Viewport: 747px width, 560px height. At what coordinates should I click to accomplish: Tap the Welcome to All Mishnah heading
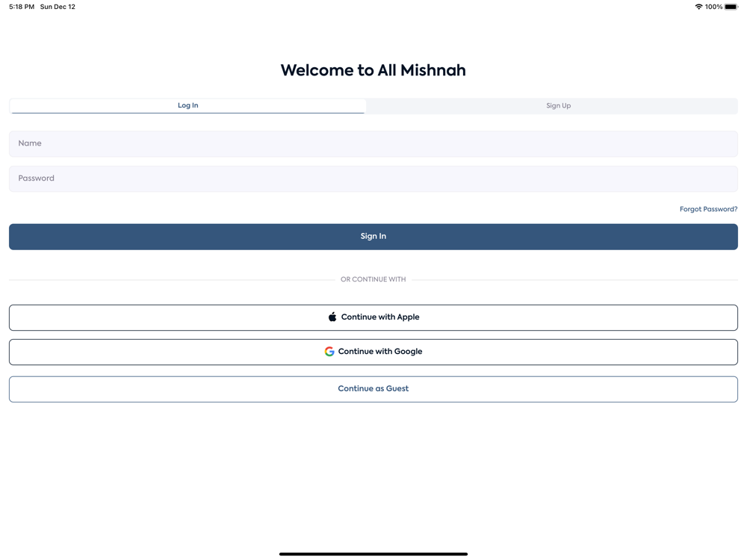click(373, 70)
